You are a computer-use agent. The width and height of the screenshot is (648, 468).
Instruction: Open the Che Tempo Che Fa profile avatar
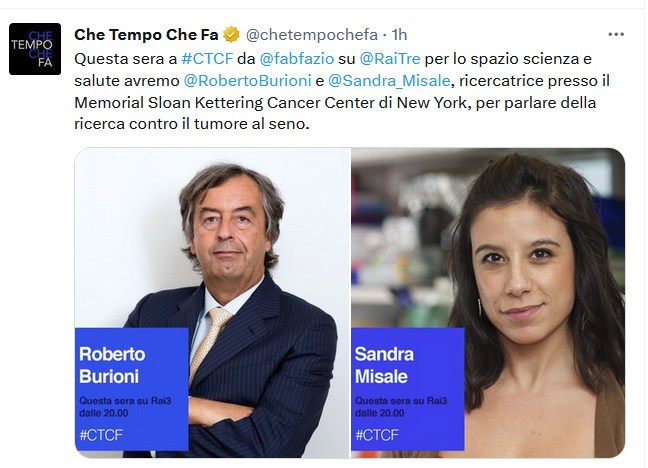tap(35, 49)
